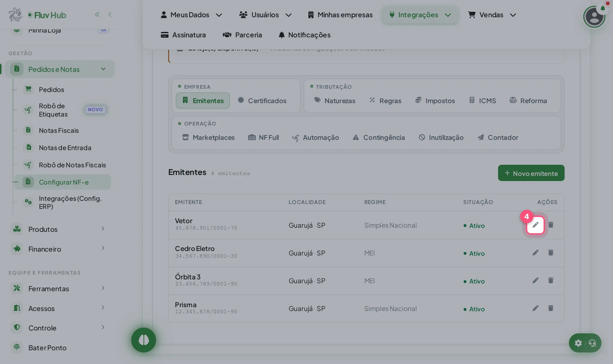Collapse sidebar with double-chevron icon
This screenshot has height=364, width=613.
(97, 14)
